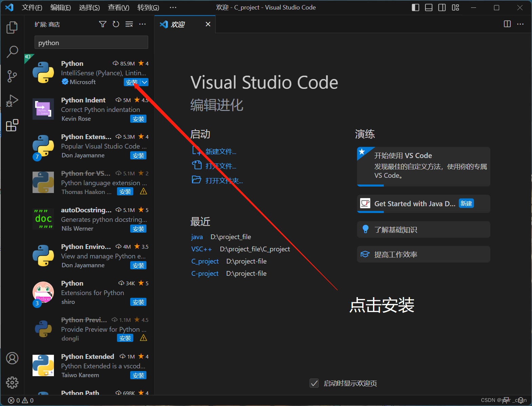The width and height of the screenshot is (532, 406).
Task: Open the Extensions view icon
Action: click(x=12, y=125)
